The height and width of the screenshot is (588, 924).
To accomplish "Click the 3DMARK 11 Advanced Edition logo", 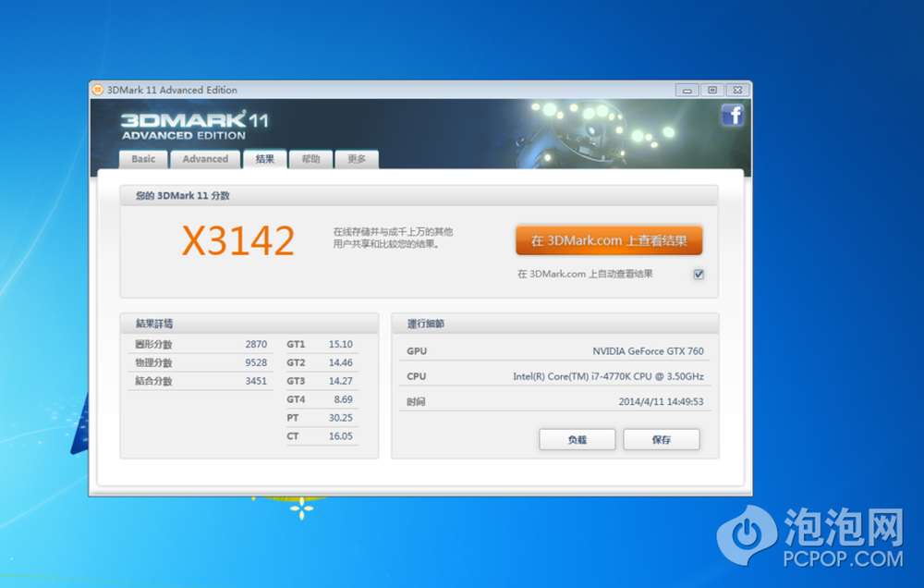I will pos(194,126).
